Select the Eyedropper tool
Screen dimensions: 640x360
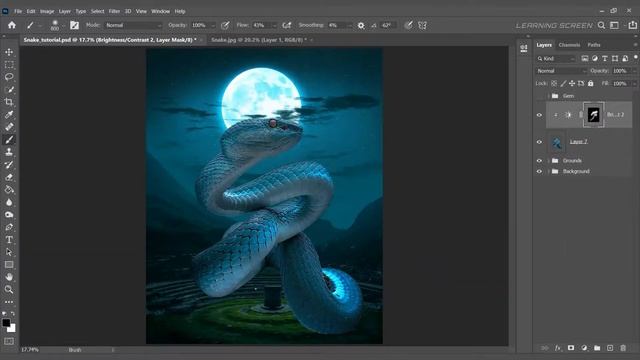click(x=9, y=115)
